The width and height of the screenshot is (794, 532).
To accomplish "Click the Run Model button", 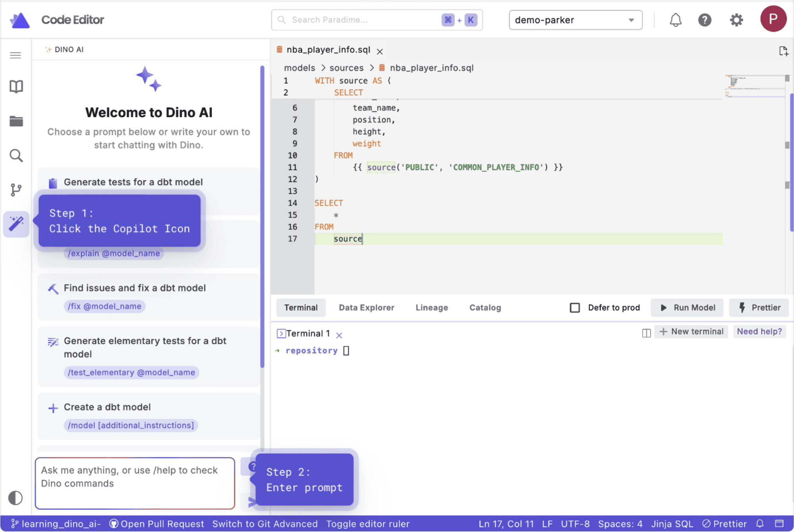I will pyautogui.click(x=687, y=308).
